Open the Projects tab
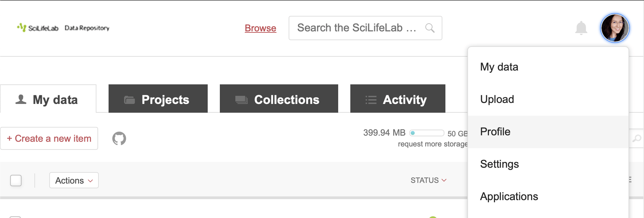 [x=158, y=100]
